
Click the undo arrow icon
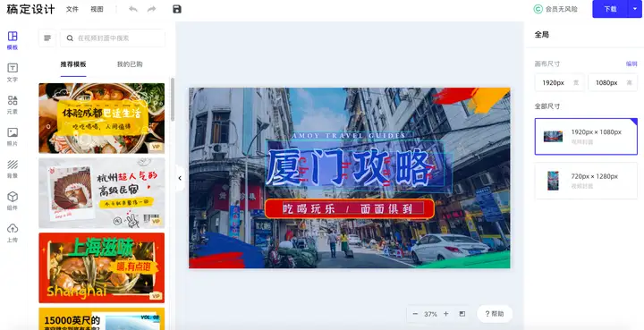point(133,9)
